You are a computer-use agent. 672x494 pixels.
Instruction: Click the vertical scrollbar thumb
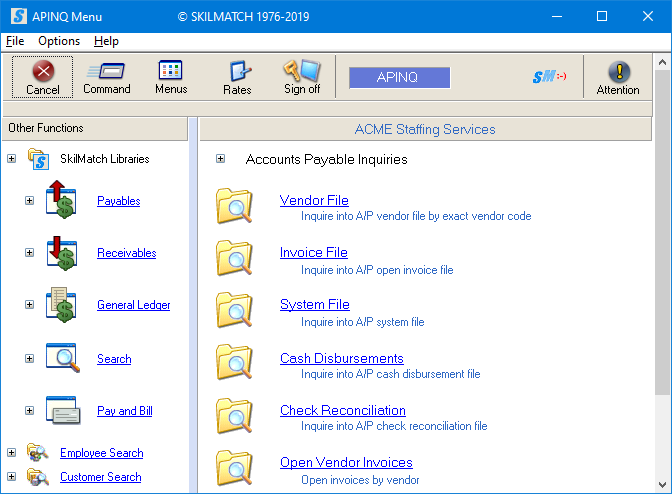click(662, 233)
